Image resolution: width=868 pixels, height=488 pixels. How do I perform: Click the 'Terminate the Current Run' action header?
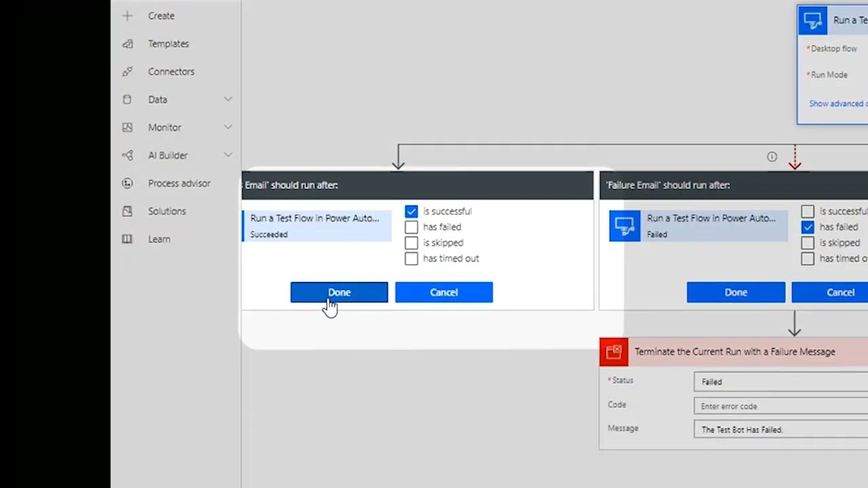(734, 352)
